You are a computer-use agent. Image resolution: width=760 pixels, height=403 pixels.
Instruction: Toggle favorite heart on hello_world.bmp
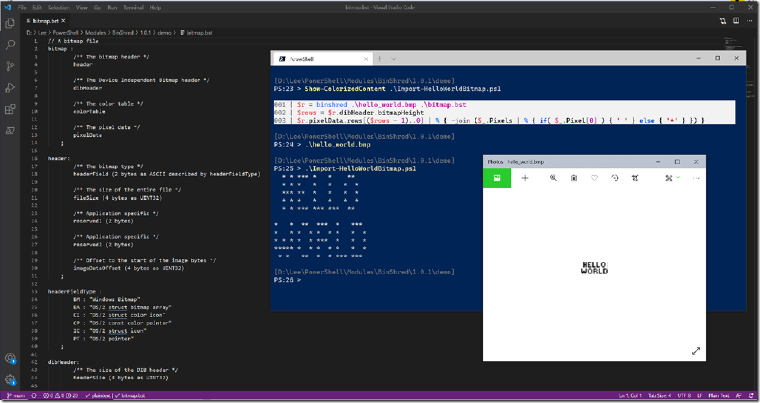tap(594, 178)
